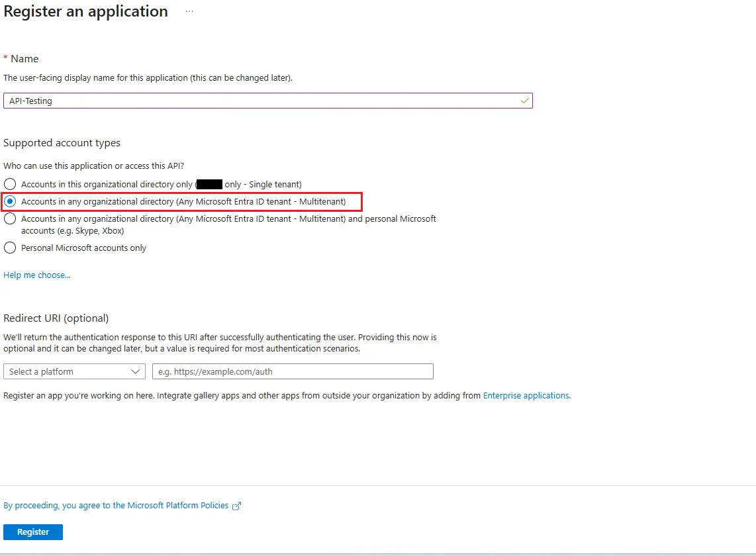Click the chevron on the platform selector
The width and height of the screenshot is (756, 556).
pos(136,371)
